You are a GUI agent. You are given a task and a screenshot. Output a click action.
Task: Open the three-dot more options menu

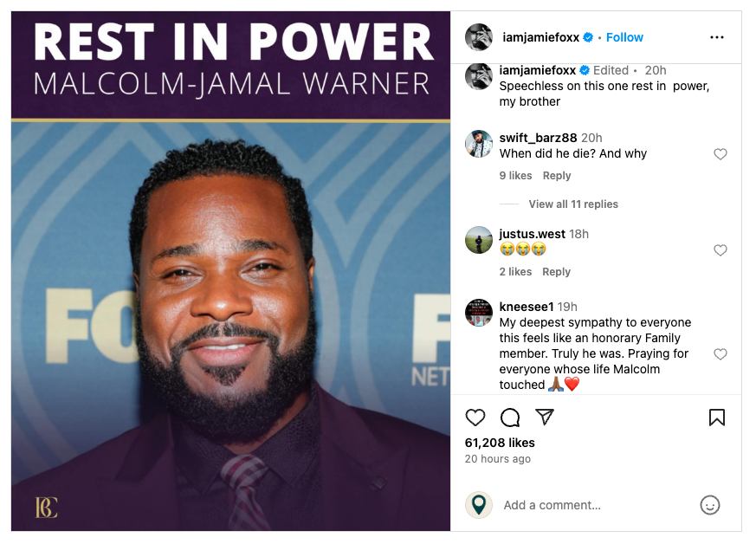[717, 37]
